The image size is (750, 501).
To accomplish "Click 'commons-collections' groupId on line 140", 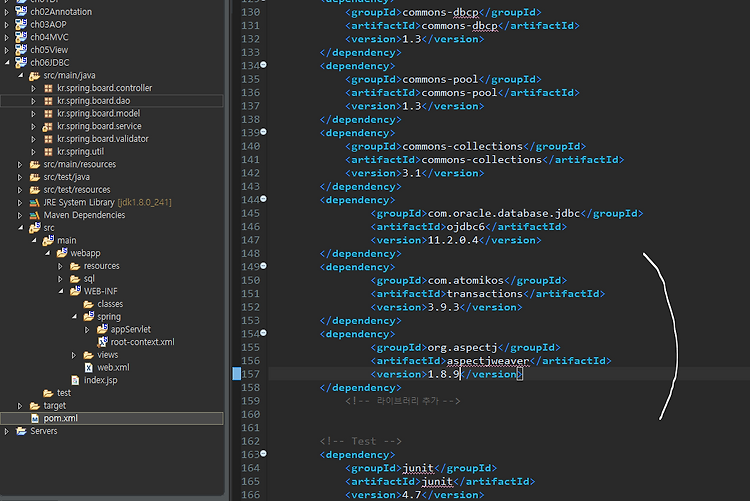I will click(463, 146).
